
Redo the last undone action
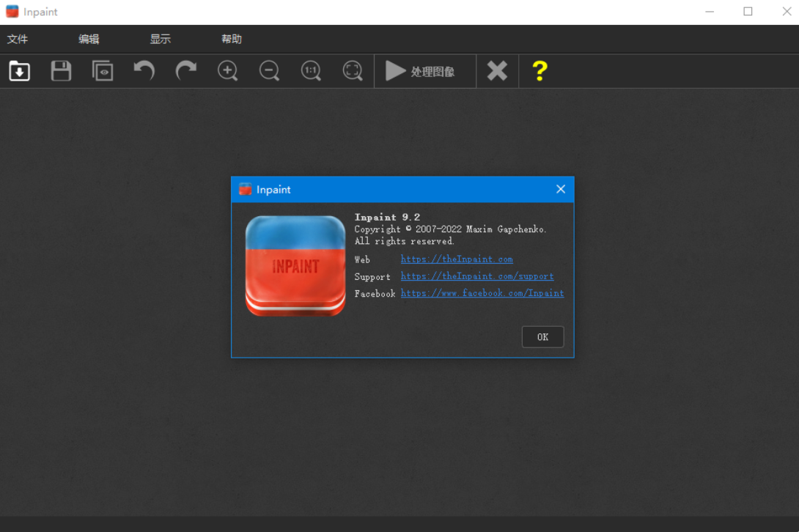pos(186,71)
